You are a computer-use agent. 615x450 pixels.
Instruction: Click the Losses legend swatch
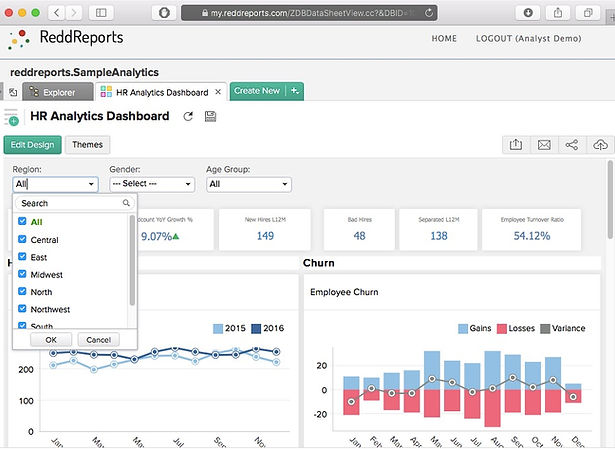click(x=502, y=328)
